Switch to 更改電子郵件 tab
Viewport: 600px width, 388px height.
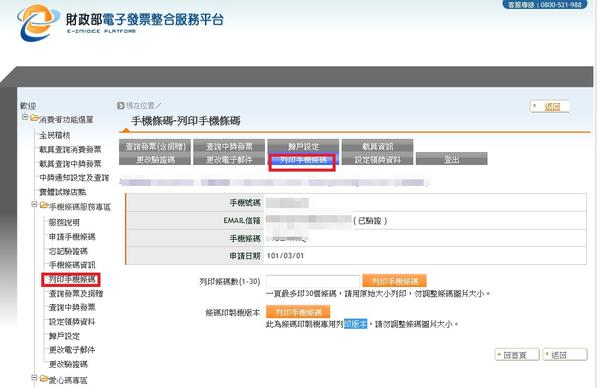(229, 159)
